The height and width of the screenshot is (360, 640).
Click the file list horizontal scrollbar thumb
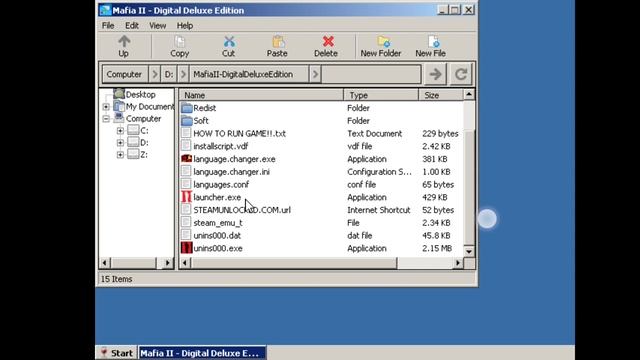[x=294, y=263]
